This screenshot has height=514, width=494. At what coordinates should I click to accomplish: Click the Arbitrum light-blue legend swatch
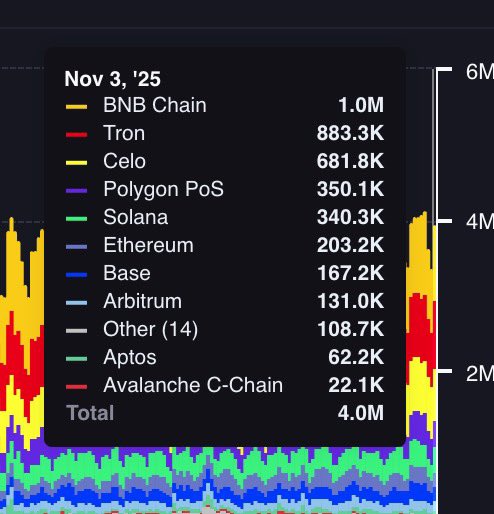[77, 303]
